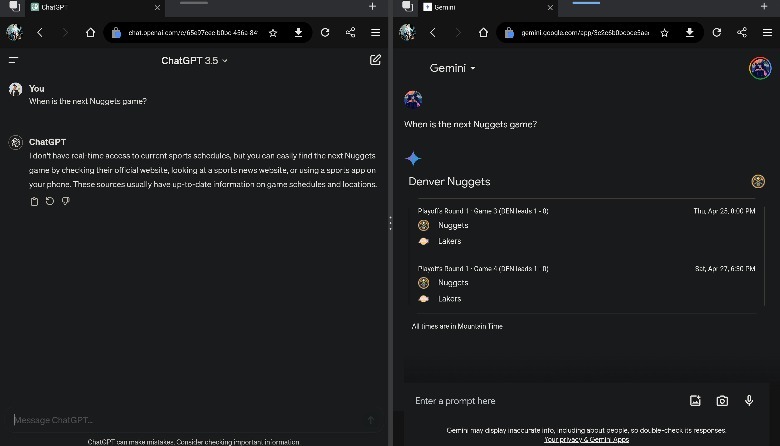This screenshot has width=780, height=446.
Task: Click the Enter a prompt here field
Action: (540, 401)
